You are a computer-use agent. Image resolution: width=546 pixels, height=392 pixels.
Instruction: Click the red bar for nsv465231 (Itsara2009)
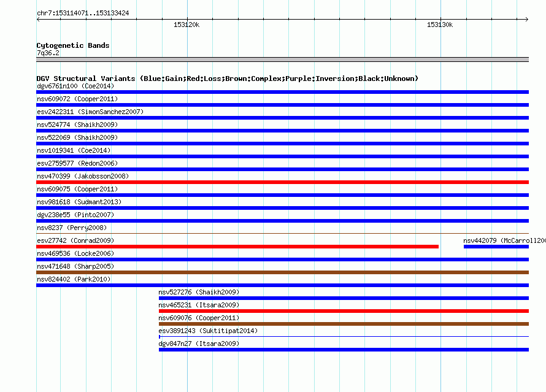point(344,311)
